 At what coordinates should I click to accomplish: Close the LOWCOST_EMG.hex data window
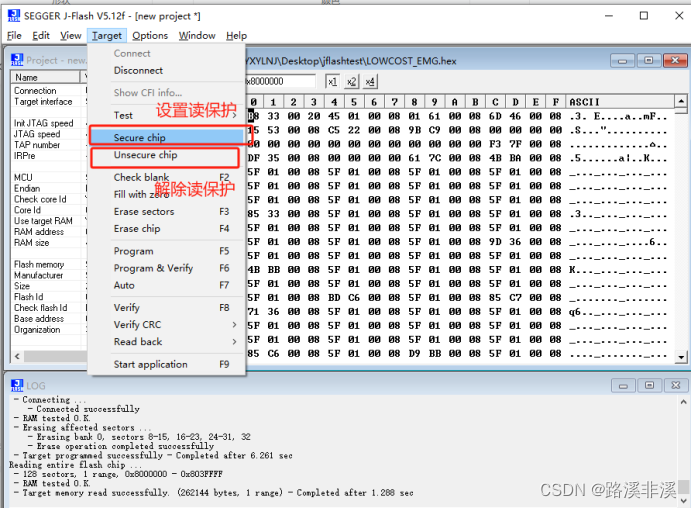point(675,60)
